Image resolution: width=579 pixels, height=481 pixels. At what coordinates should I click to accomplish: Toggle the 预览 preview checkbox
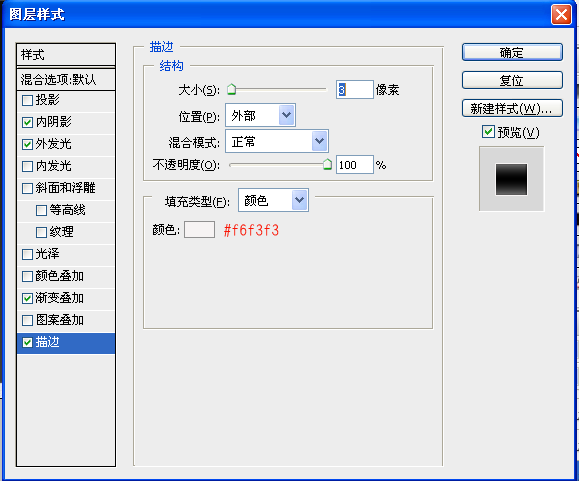coord(488,132)
